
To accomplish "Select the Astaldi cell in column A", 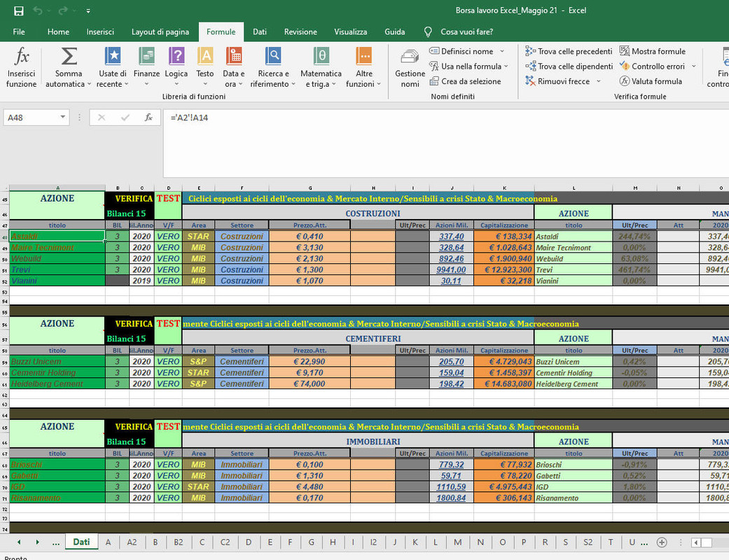I will 57,236.
